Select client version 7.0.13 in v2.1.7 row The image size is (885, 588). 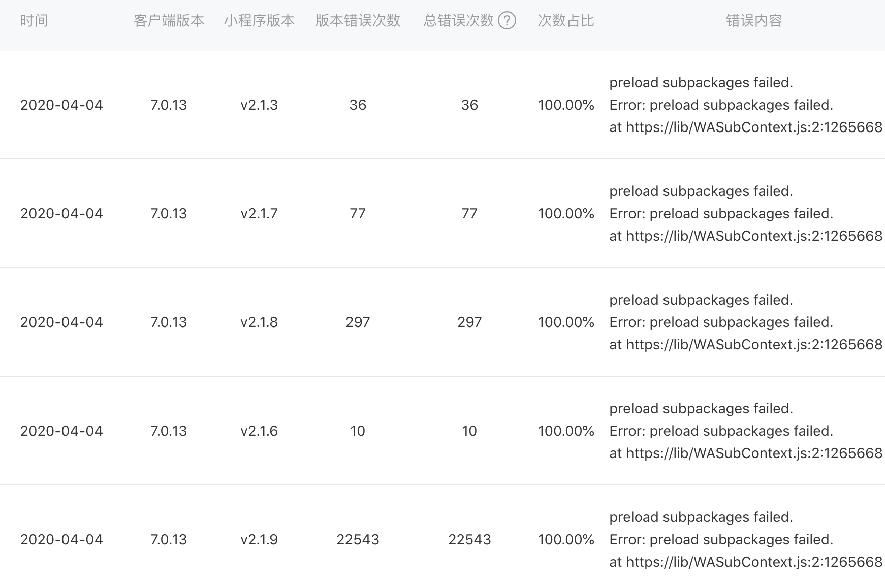click(x=169, y=214)
